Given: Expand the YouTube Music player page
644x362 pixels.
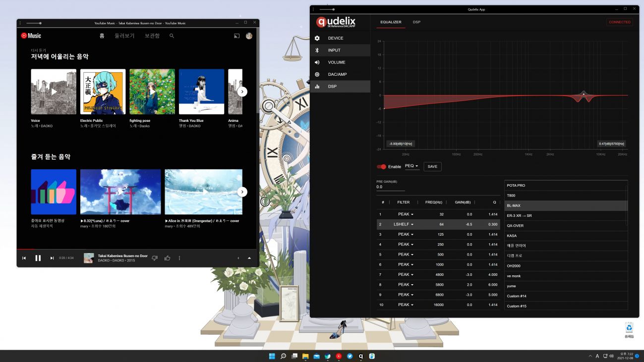Looking at the screenshot, I should tap(249, 258).
